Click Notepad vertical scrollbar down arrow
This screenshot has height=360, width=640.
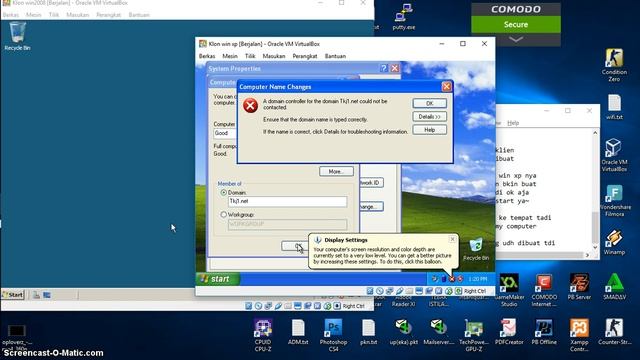coord(595,247)
